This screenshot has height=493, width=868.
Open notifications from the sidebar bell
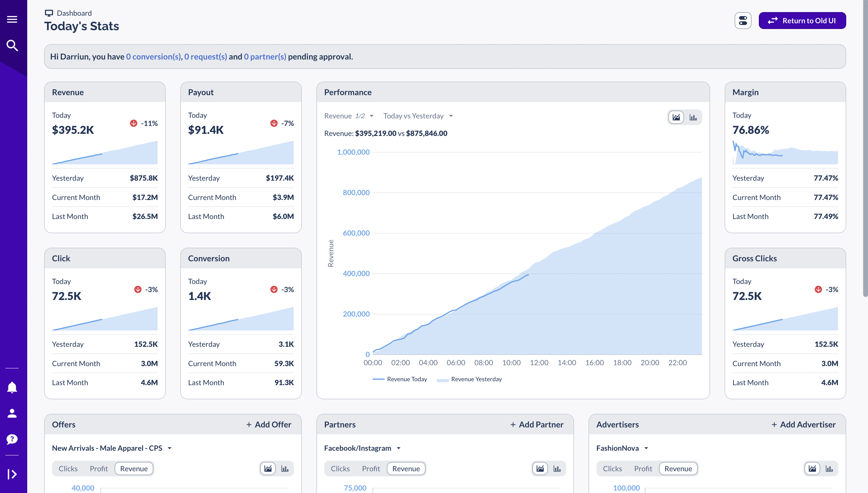click(12, 387)
